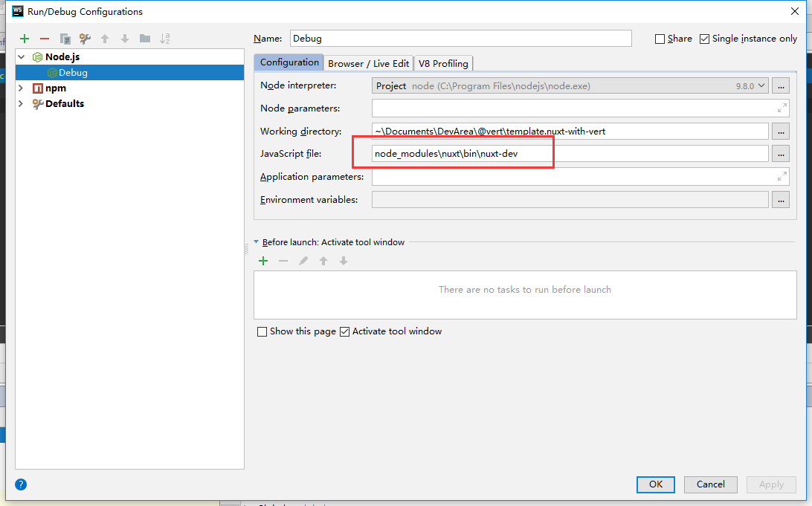
Task: Remove the selected Debug configuration
Action: coord(44,39)
